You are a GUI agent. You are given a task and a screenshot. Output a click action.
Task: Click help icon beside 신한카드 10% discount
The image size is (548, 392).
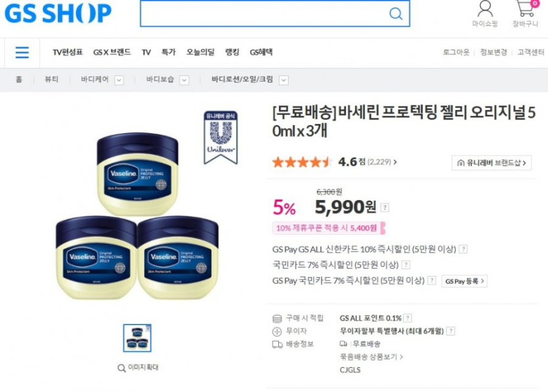click(463, 249)
